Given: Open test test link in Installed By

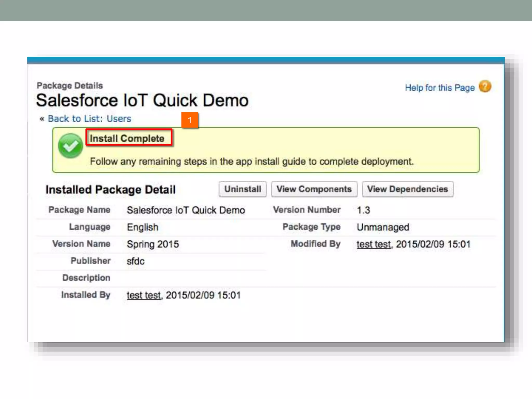Looking at the screenshot, I should pyautogui.click(x=144, y=295).
